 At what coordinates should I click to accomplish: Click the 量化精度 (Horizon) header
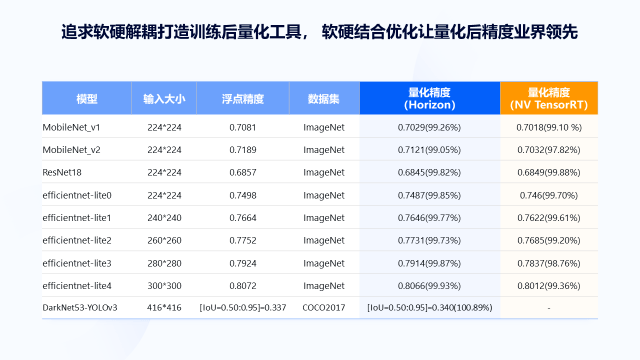pos(429,98)
